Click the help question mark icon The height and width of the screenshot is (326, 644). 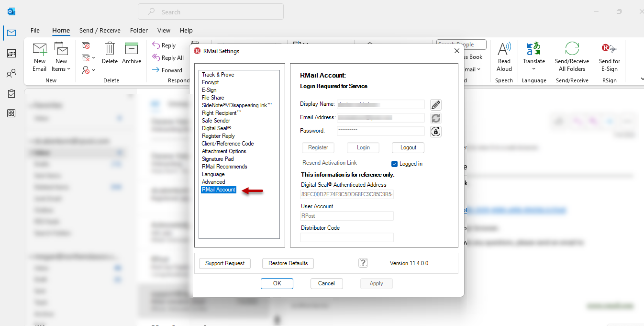pyautogui.click(x=363, y=263)
